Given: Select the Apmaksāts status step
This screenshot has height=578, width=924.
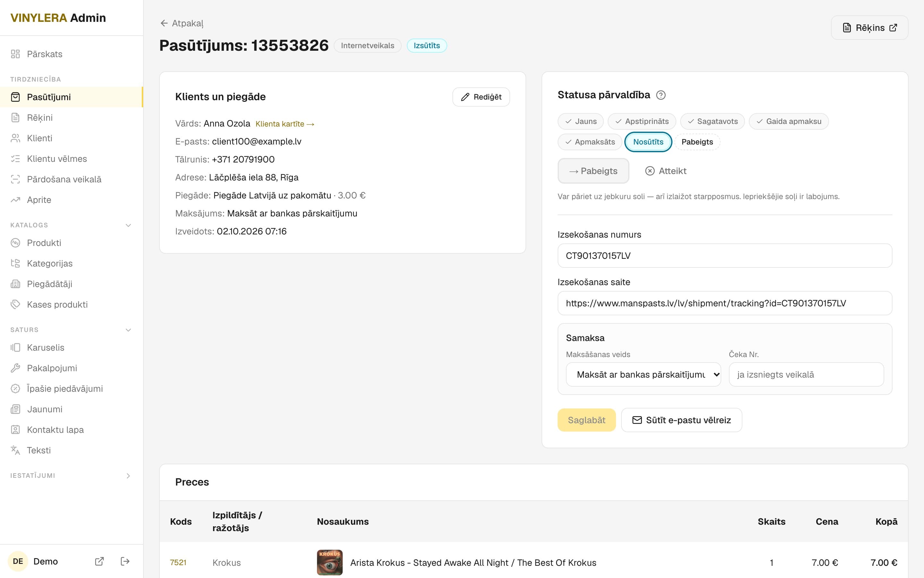Looking at the screenshot, I should point(590,142).
